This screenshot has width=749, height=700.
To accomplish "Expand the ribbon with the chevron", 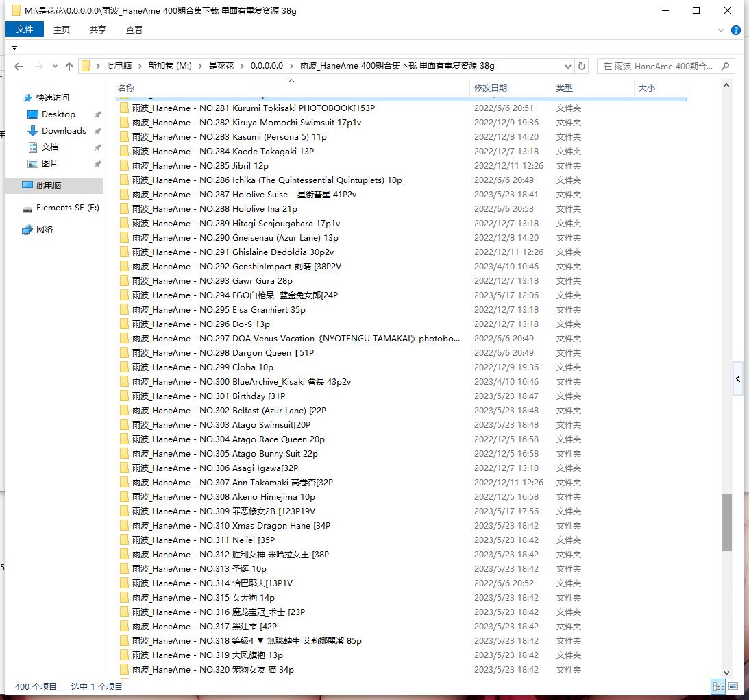I will (x=720, y=30).
